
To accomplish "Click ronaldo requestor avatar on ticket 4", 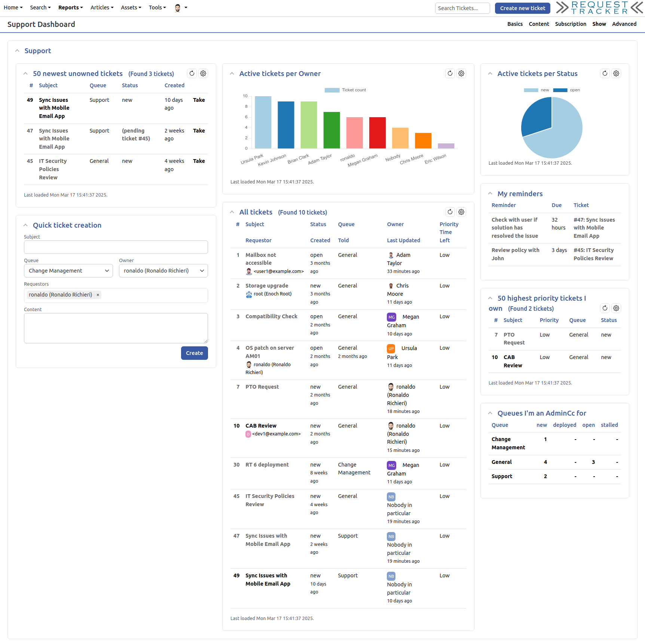I will [x=249, y=365].
